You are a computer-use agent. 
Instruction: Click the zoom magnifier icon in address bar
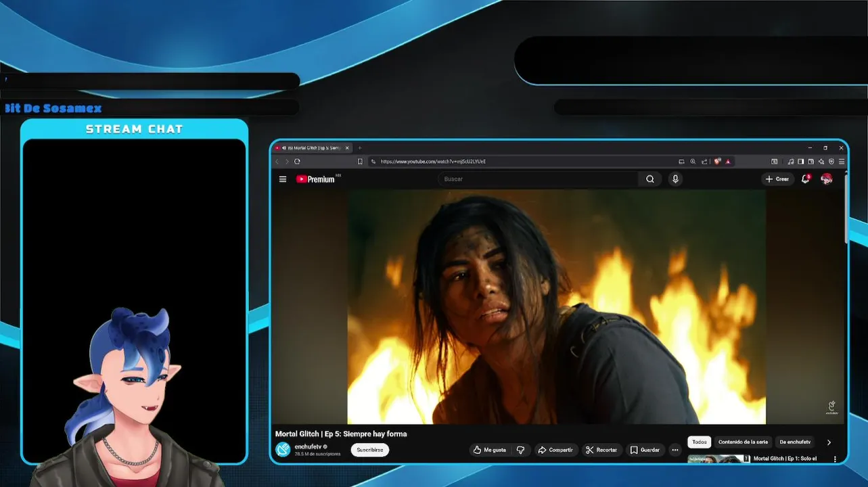pos(693,162)
